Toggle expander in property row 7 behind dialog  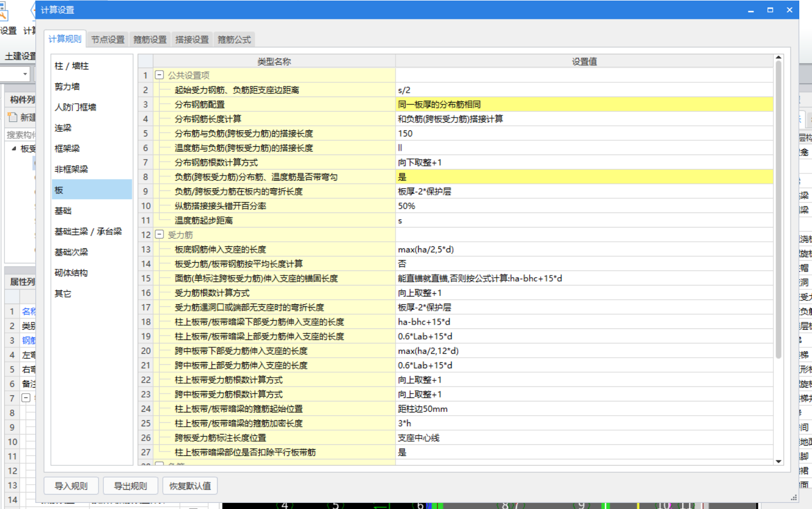click(x=25, y=397)
